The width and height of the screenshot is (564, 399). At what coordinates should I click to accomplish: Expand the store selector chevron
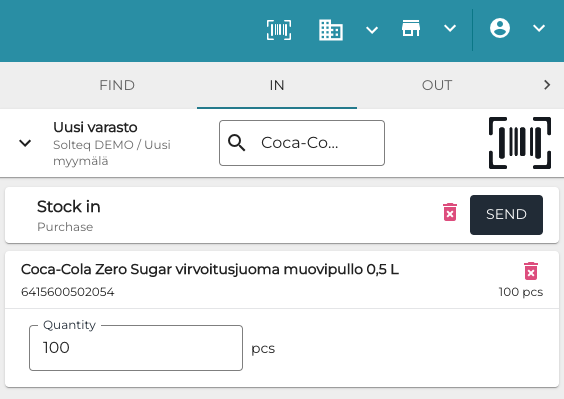tap(450, 28)
